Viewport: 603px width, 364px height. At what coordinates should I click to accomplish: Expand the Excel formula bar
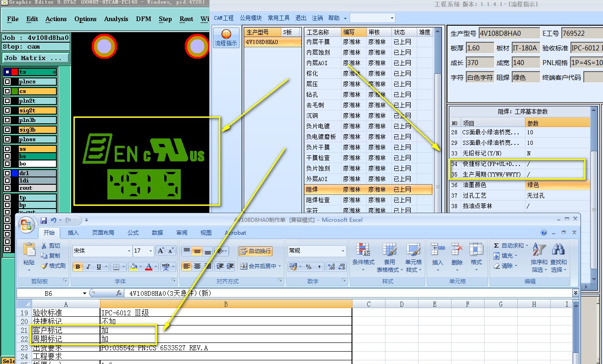pos(575,292)
